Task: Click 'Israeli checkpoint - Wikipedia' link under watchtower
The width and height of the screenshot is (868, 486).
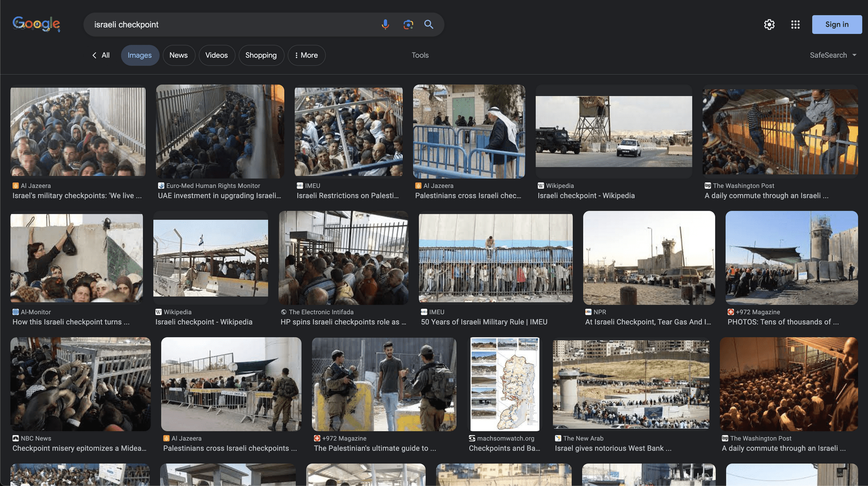Action: tap(586, 196)
